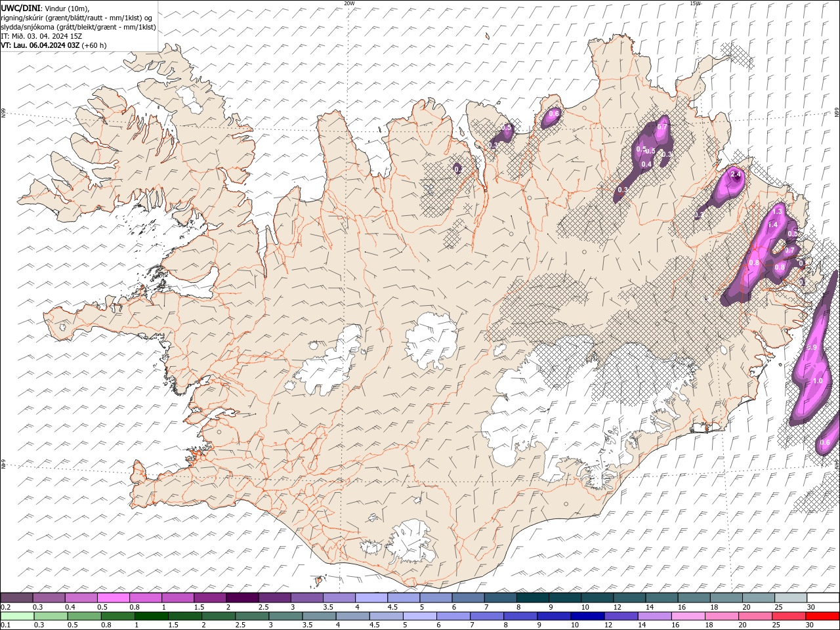Click the bright pink 0.5 snow legend swatch
This screenshot has width=840, height=630.
pyautogui.click(x=113, y=598)
